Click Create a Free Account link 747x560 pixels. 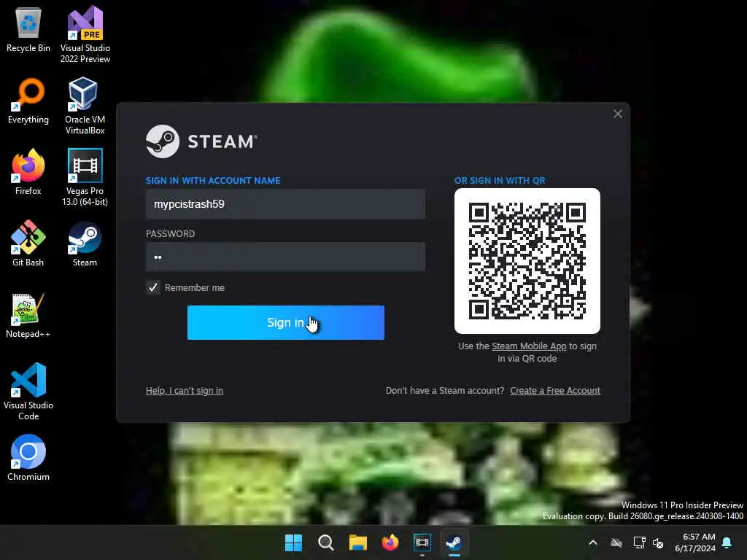pyautogui.click(x=555, y=391)
